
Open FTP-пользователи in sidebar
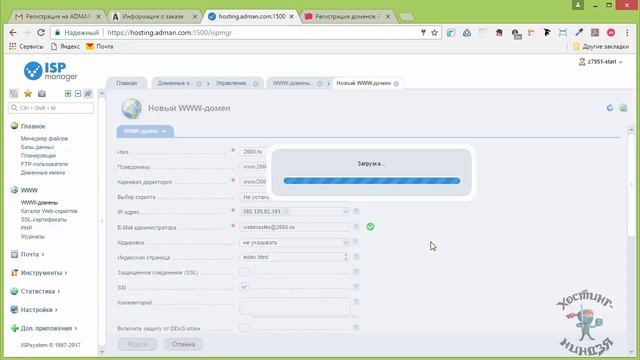pyautogui.click(x=44, y=164)
